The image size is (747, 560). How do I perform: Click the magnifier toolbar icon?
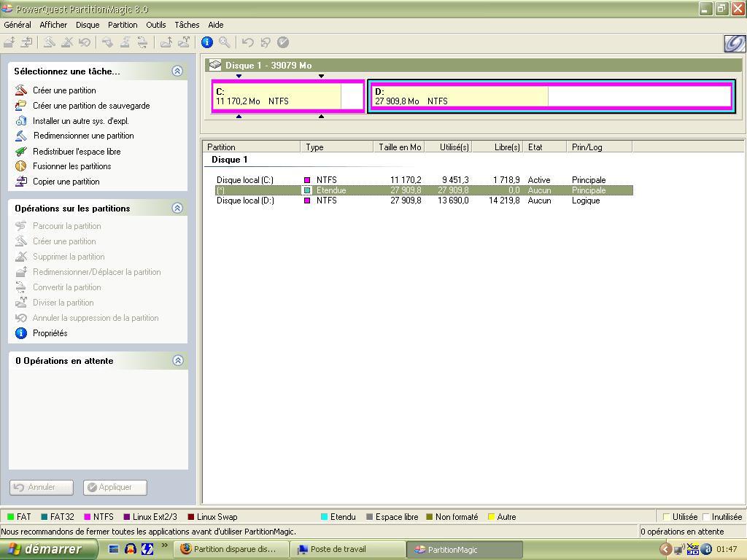(x=225, y=42)
